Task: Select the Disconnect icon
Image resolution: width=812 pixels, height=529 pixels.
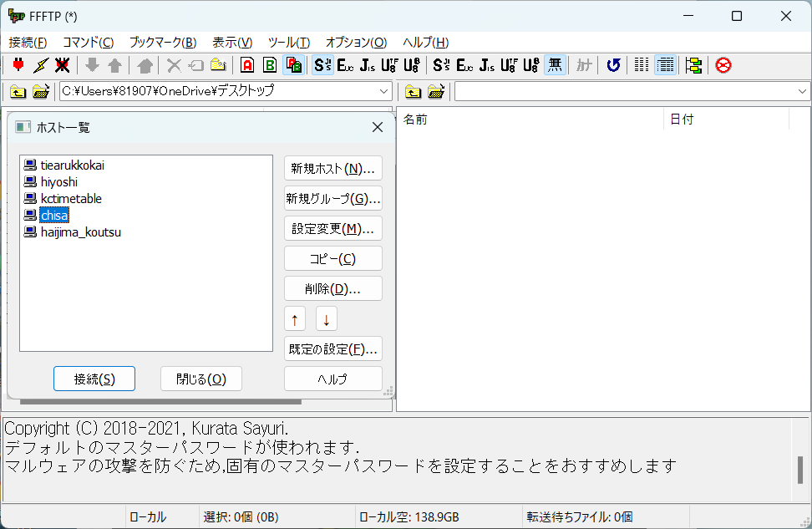Action: coord(62,64)
